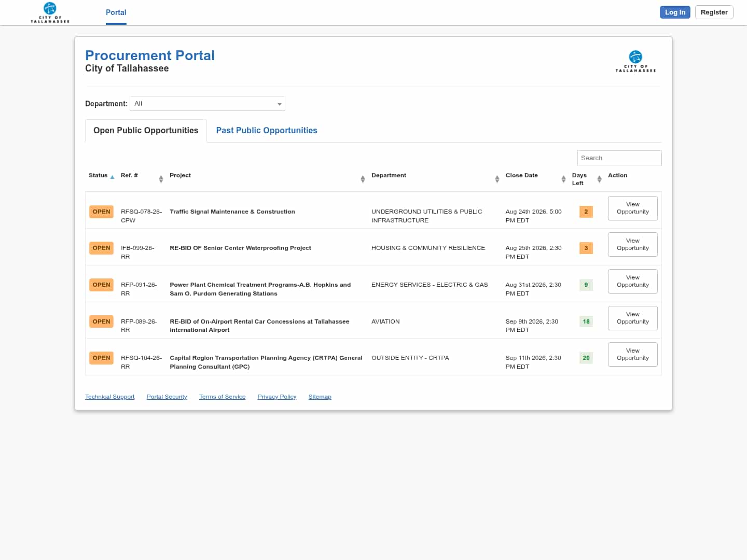Sort by the Days Left column arrows
747x560 pixels.
tap(599, 179)
